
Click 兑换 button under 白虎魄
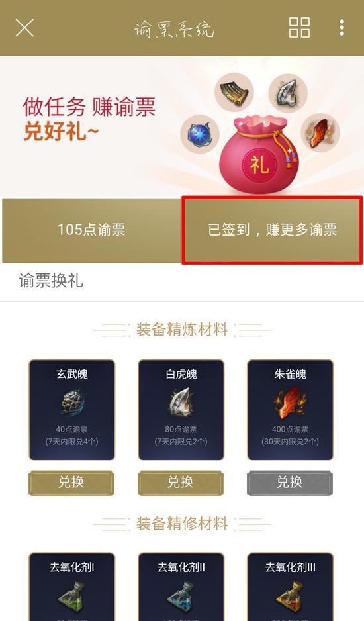[x=181, y=483]
